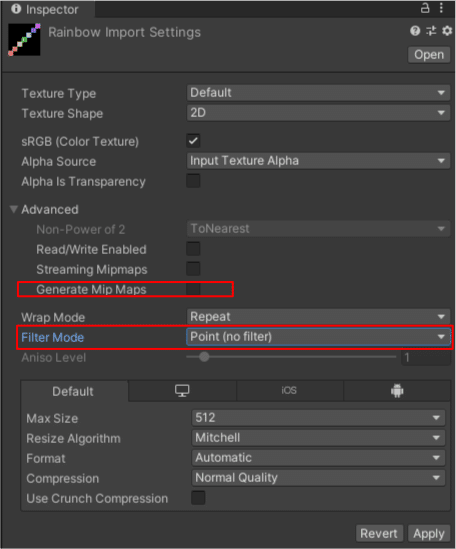Switch to the Standalone monitor platform tab

(182, 391)
